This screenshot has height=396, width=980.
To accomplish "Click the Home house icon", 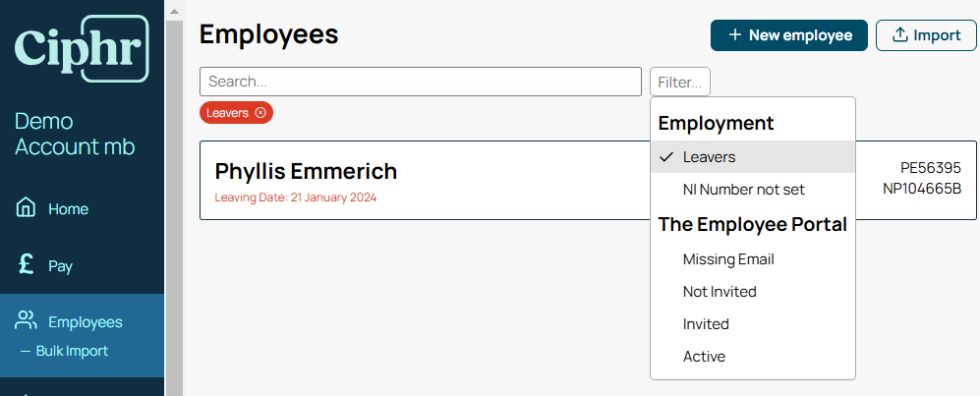I will pos(26,206).
